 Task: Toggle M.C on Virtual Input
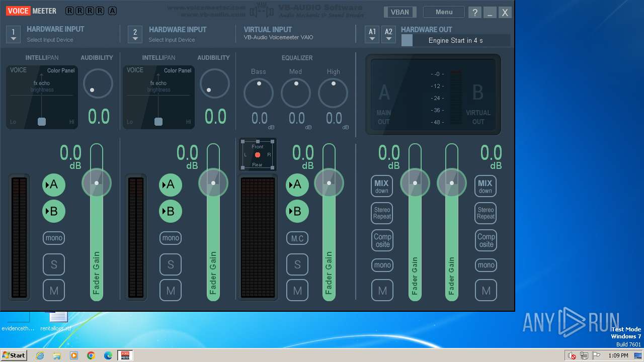[297, 238]
